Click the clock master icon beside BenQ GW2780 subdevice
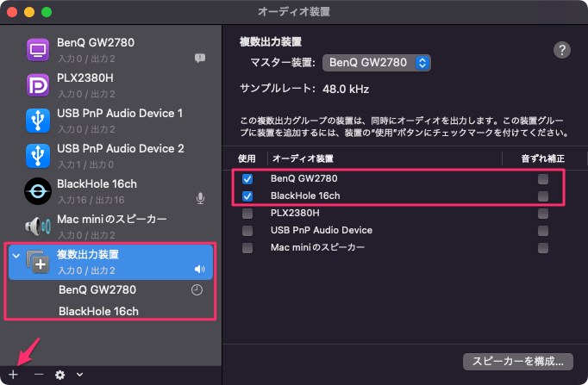This screenshot has width=588, height=385. click(x=197, y=290)
